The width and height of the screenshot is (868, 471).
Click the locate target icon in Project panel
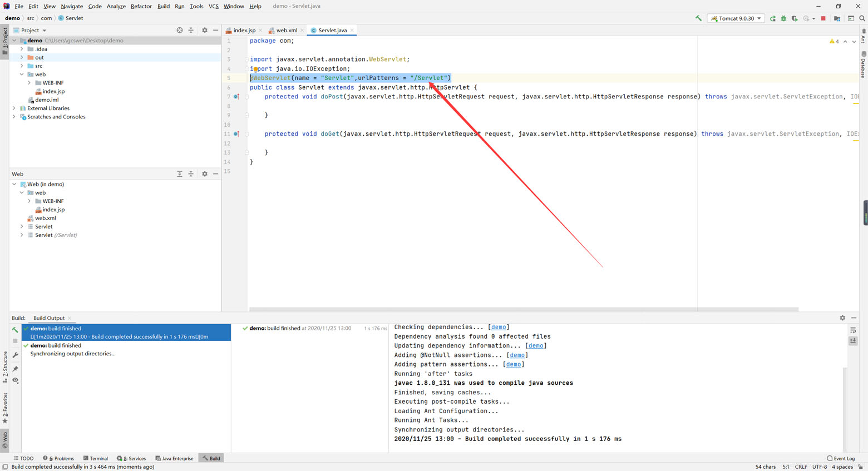[180, 30]
